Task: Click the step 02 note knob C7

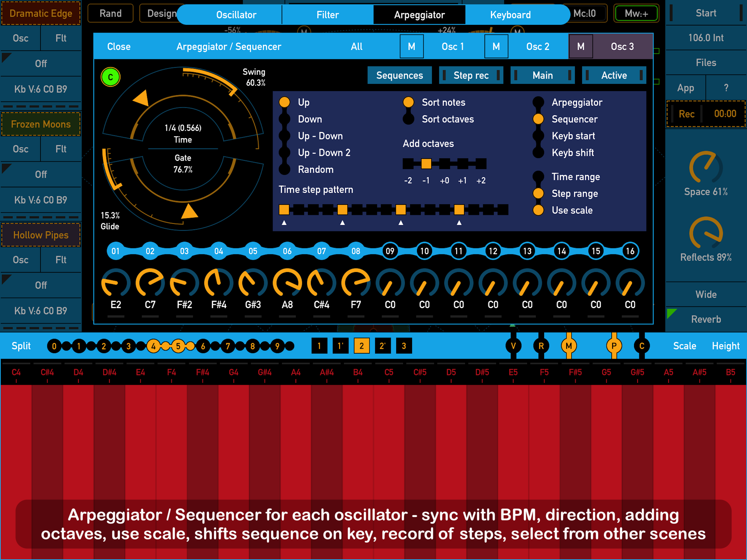Action: point(150,283)
